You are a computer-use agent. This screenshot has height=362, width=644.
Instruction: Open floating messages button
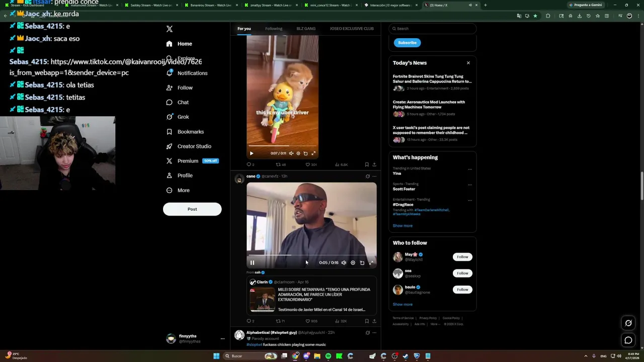(x=628, y=340)
